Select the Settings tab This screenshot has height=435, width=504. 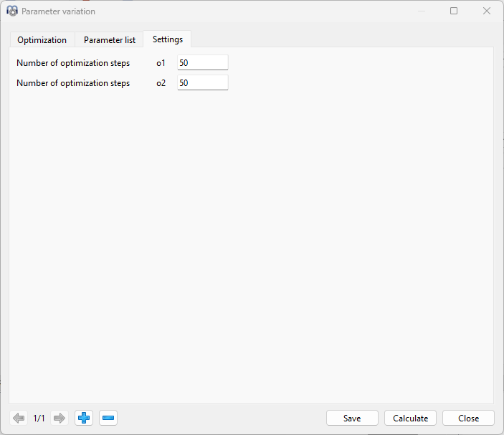click(168, 39)
